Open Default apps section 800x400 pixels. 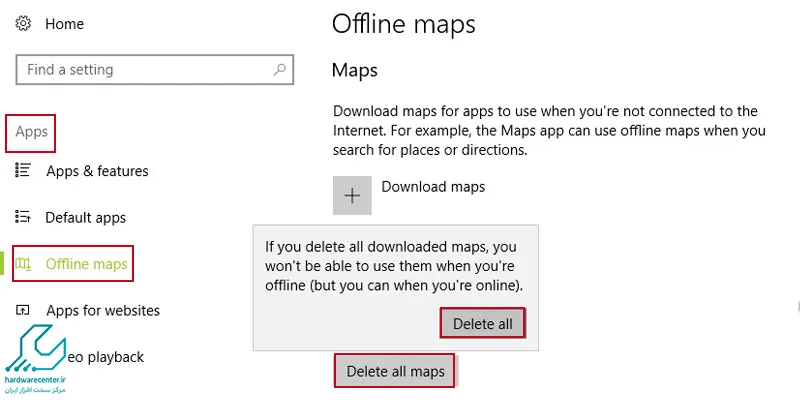tap(86, 218)
